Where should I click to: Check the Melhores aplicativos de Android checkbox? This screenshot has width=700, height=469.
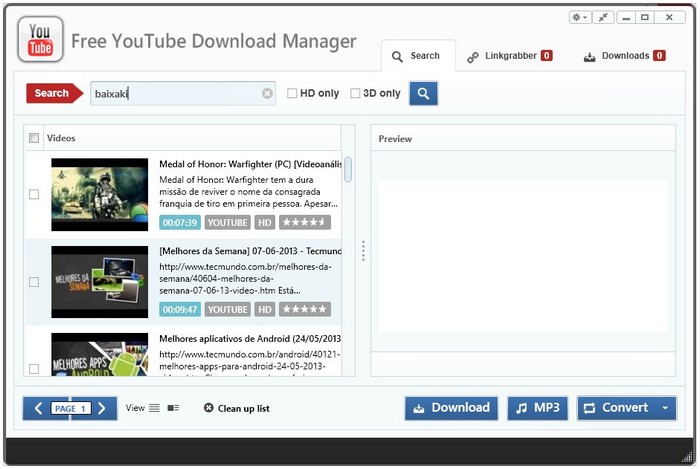coord(34,369)
